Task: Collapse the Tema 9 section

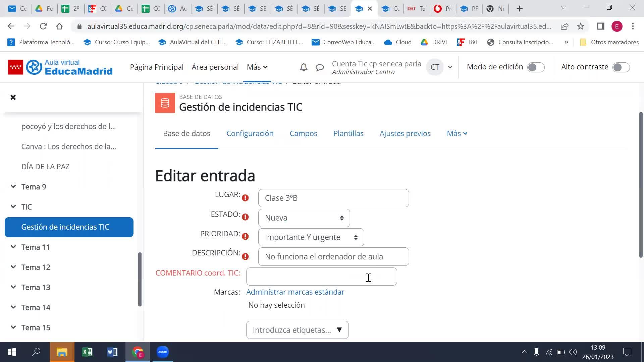Action: [x=13, y=187]
